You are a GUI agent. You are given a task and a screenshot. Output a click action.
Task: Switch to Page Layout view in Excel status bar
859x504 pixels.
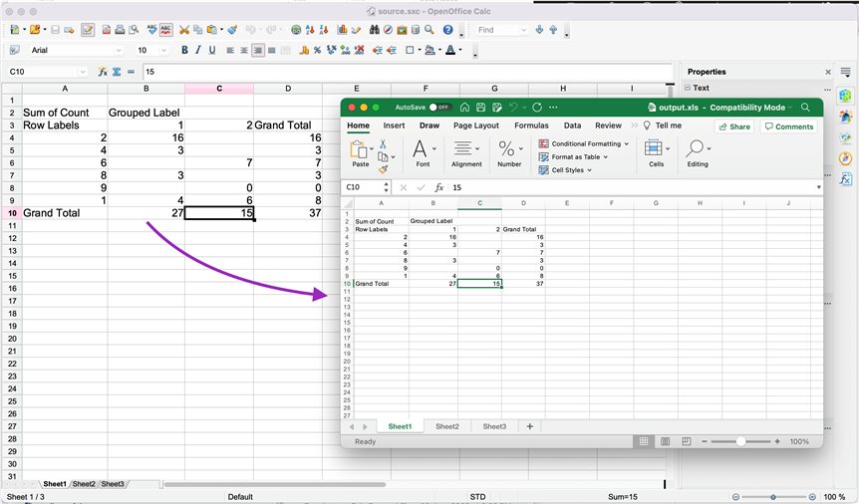pyautogui.click(x=663, y=441)
